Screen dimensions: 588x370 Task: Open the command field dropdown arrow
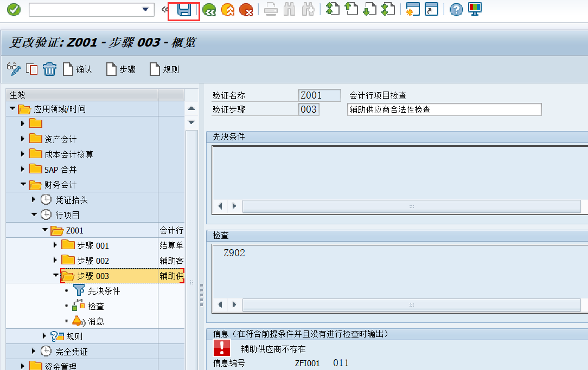pos(145,10)
